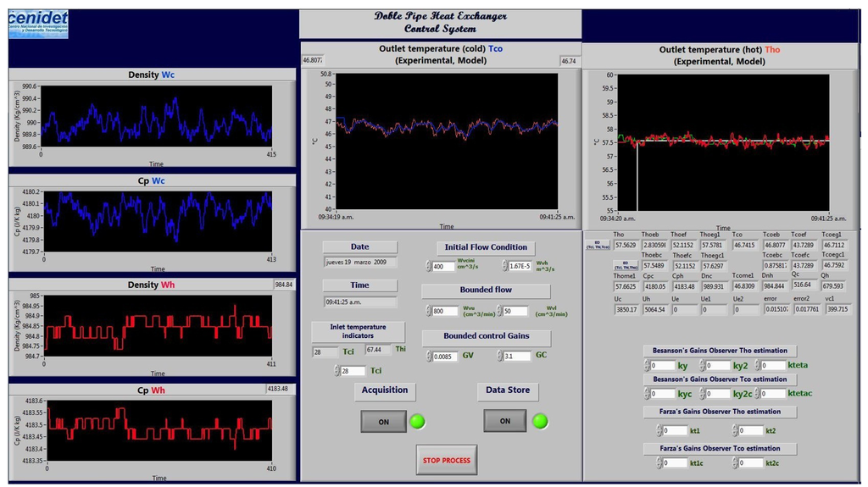Adjust the GV gain stepper
Viewport: 868px width, 487px height.
click(428, 357)
